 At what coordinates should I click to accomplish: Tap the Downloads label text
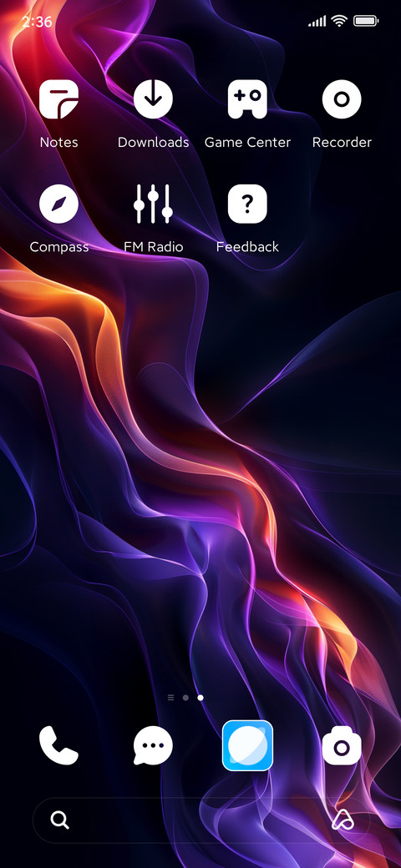(154, 142)
